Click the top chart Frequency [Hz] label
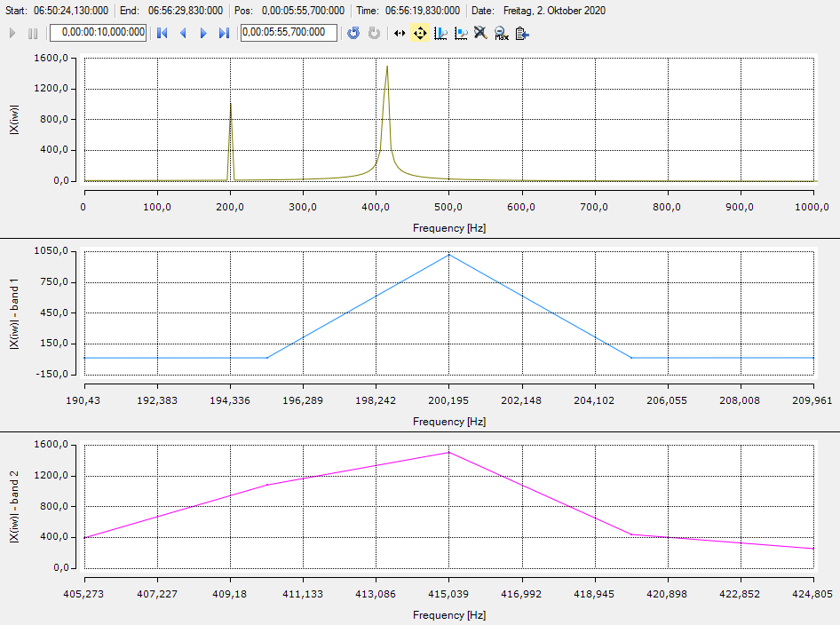Screen dimensions: 840x625 (449, 228)
